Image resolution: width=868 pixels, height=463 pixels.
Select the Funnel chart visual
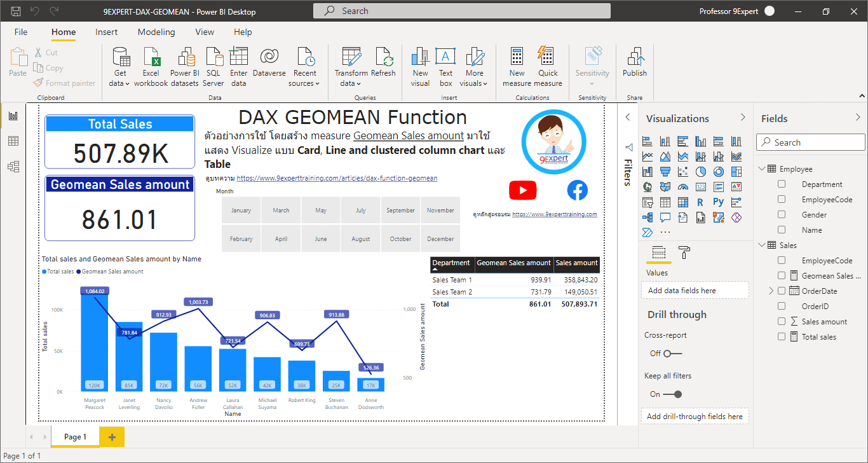pos(666,172)
